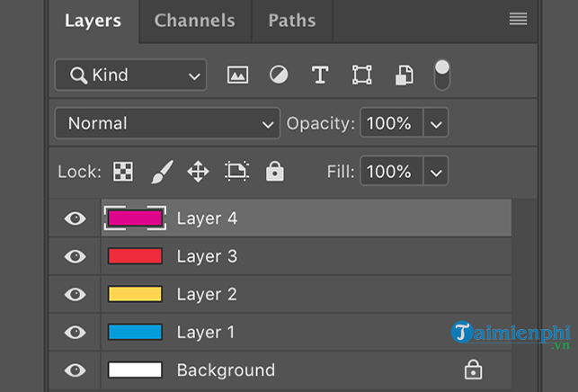Hide the Background layer eye icon
Screen dimensions: 578x392
coord(76,370)
